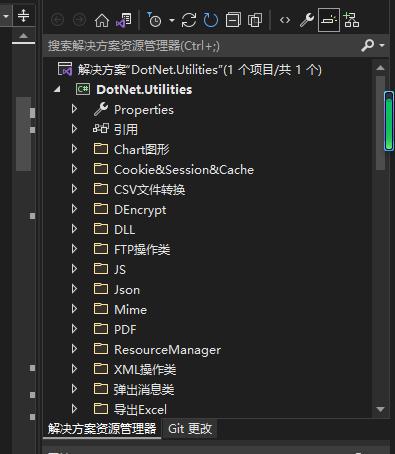The height and width of the screenshot is (454, 395).
Task: Select the ResourceManager folder label
Action: pyautogui.click(x=167, y=350)
